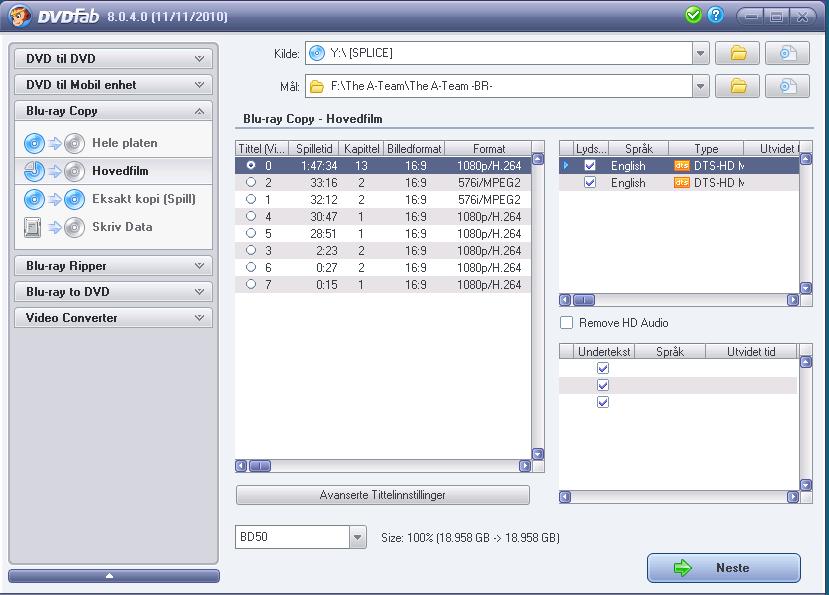829x595 pixels.
Task: Click the title list scroll-up arrow
Action: pos(538,159)
